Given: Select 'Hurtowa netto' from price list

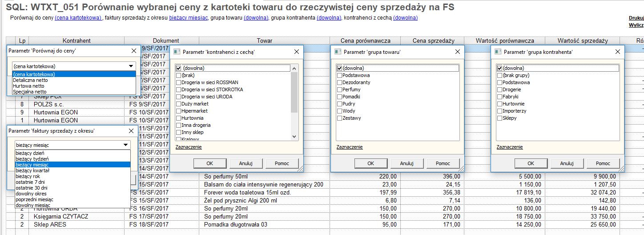Looking at the screenshot, I should 74,86.
